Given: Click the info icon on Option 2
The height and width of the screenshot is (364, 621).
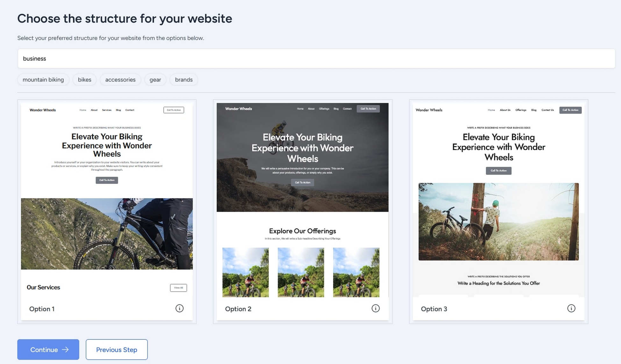Looking at the screenshot, I should pyautogui.click(x=375, y=308).
